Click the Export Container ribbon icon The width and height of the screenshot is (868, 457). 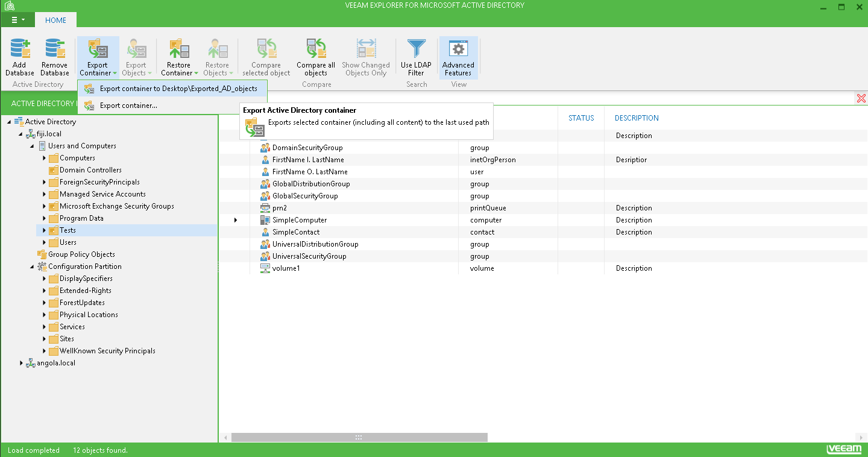(x=98, y=48)
